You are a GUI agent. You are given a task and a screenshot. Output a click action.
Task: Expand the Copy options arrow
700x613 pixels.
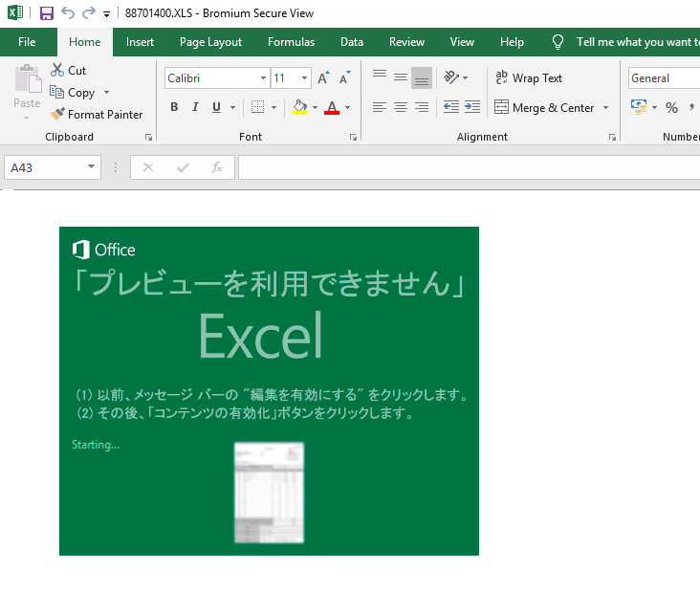[106, 93]
